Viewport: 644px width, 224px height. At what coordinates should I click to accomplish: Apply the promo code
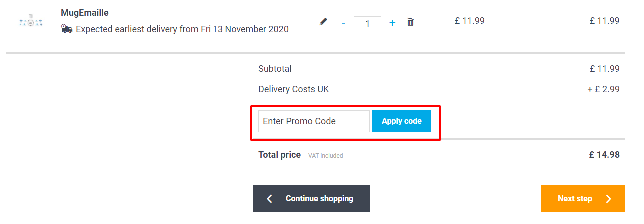[402, 121]
